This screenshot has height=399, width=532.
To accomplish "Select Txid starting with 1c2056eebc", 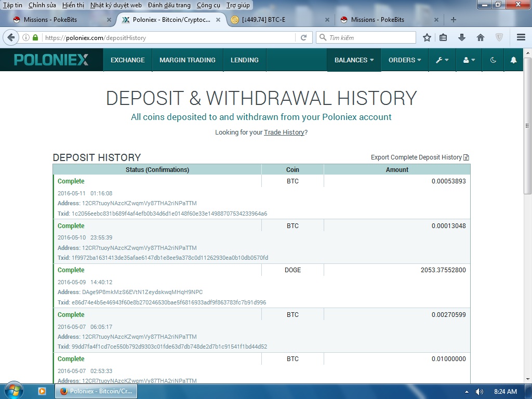I will pyautogui.click(x=169, y=214).
